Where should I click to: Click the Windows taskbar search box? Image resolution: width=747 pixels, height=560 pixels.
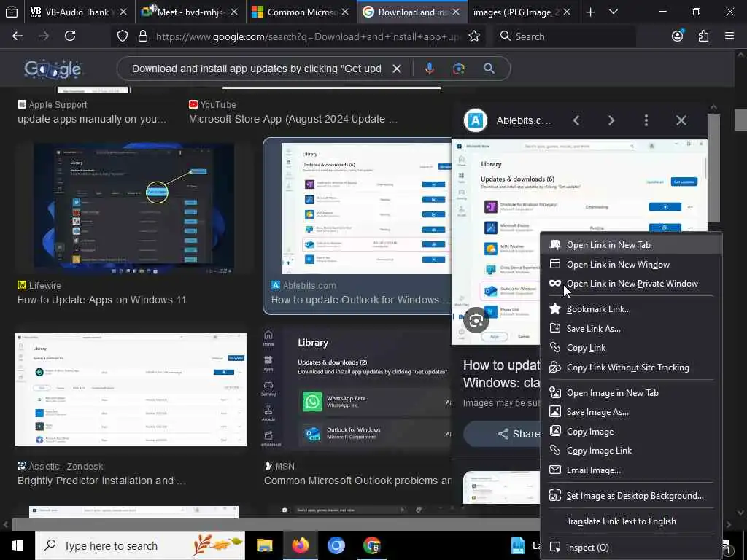click(x=140, y=545)
